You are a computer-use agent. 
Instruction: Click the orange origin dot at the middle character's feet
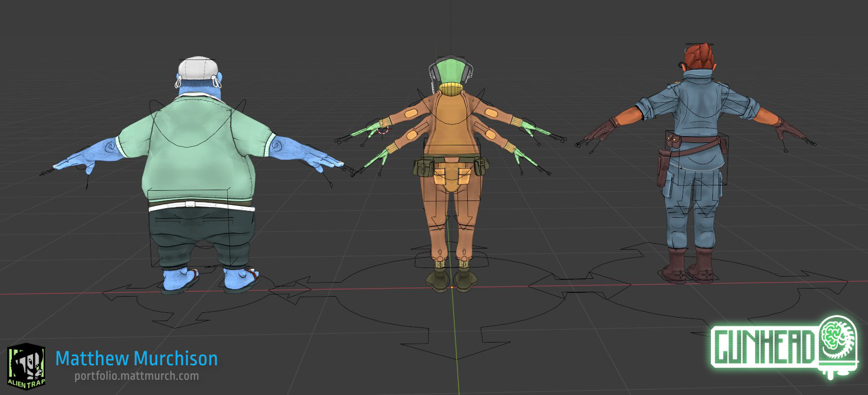tap(452, 287)
